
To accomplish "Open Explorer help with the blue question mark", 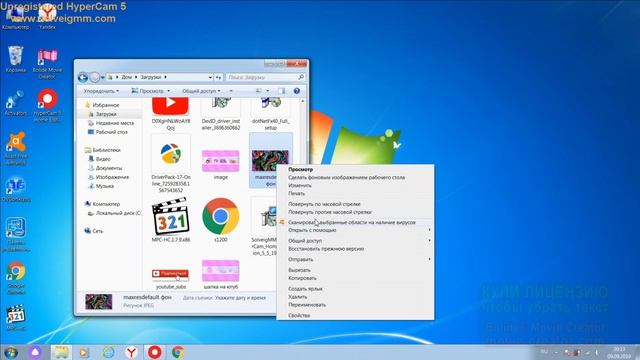I will coord(297,91).
